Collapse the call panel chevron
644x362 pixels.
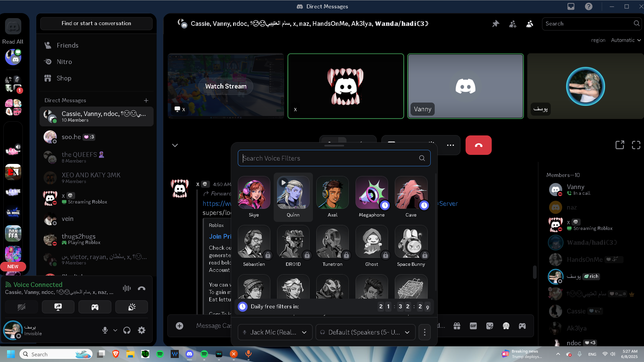coord(175,145)
